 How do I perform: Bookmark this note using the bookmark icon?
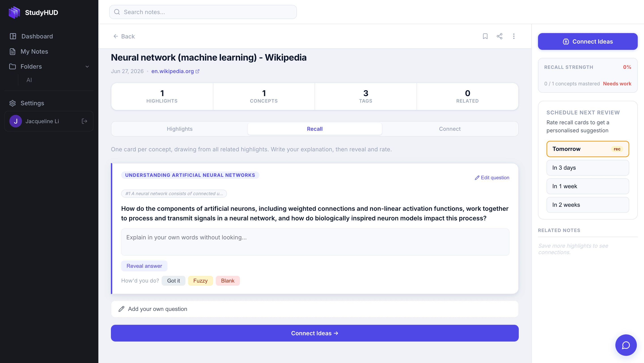click(485, 36)
